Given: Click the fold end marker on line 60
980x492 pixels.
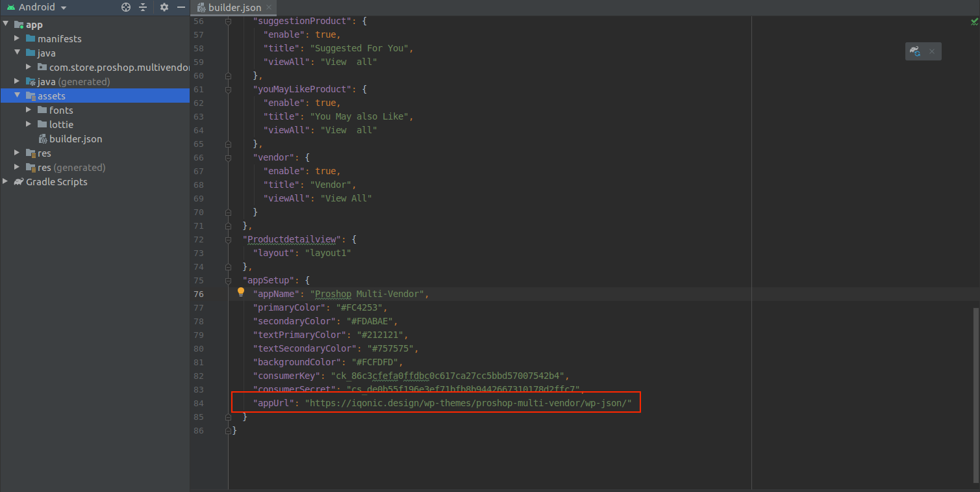Looking at the screenshot, I should click(228, 75).
